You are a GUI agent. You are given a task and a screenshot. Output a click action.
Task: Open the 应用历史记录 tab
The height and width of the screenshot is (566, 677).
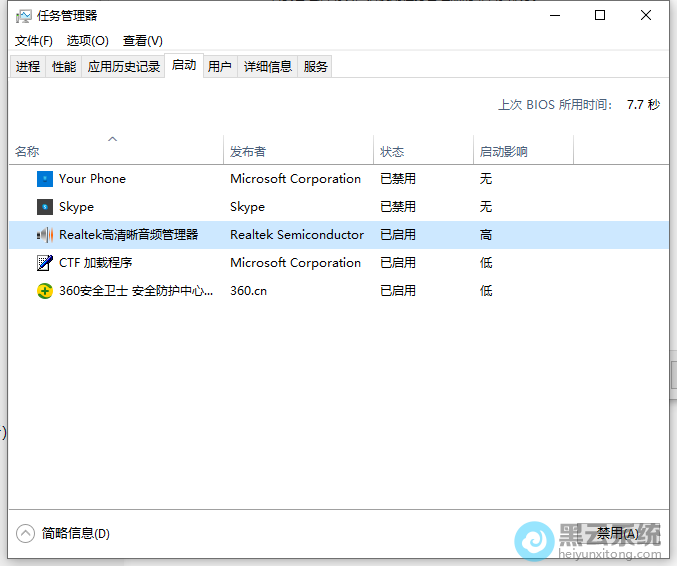coord(124,67)
